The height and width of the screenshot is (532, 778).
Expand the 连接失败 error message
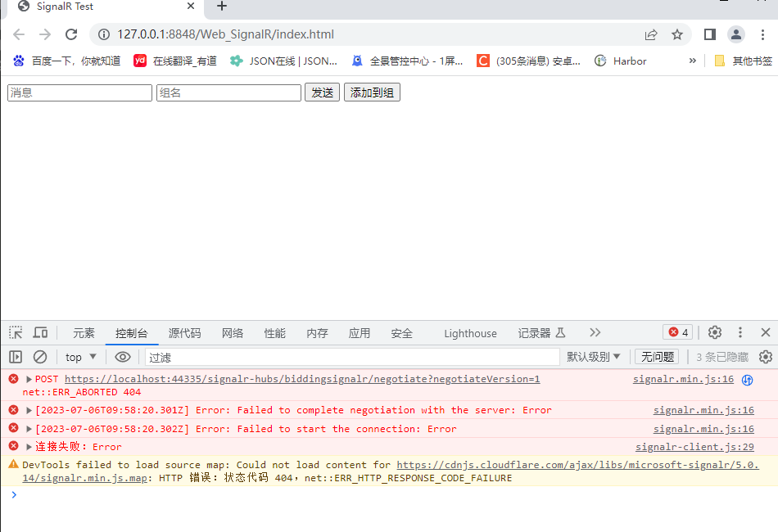click(29, 445)
